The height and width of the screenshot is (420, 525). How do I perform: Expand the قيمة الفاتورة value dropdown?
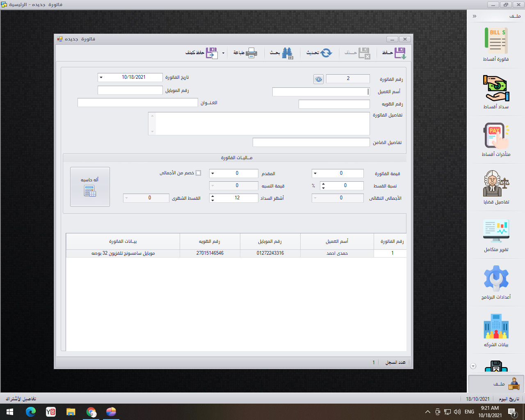coord(315,173)
